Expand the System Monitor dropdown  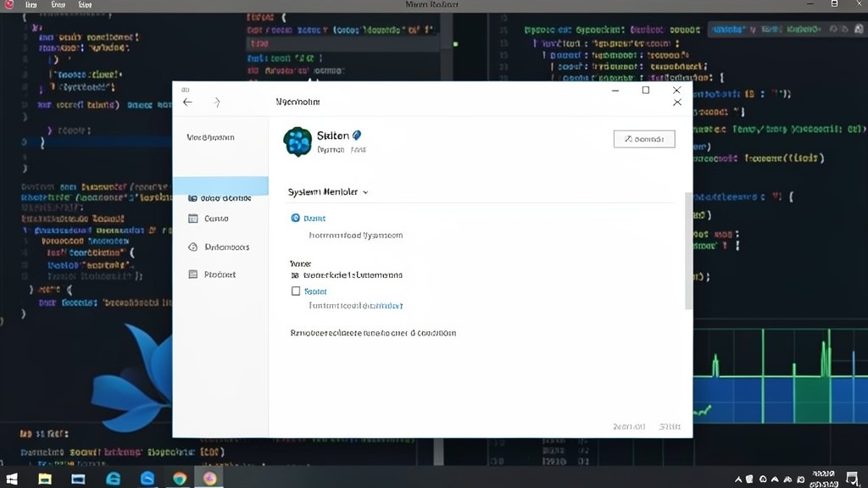365,191
